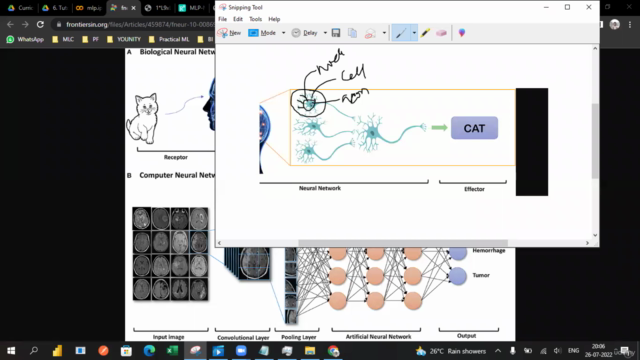The height and width of the screenshot is (360, 640).
Task: Expand the Delay dropdown arrow
Action: [325, 33]
